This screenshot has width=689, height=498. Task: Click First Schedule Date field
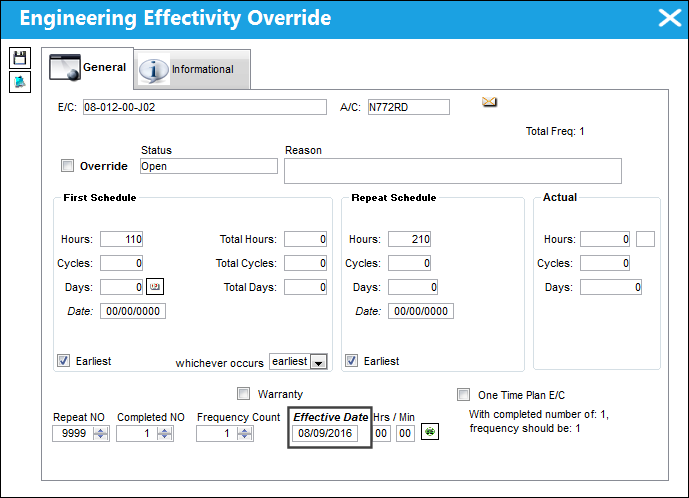click(133, 311)
